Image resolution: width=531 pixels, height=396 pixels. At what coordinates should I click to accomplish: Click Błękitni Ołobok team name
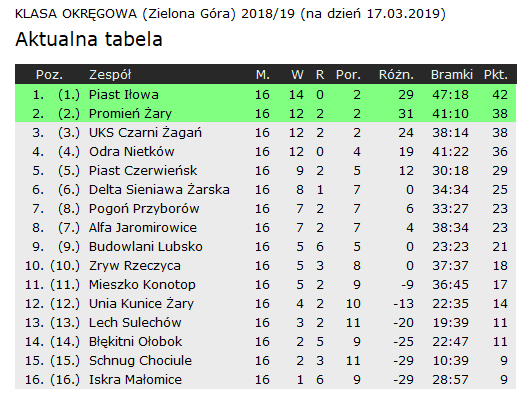135,341
